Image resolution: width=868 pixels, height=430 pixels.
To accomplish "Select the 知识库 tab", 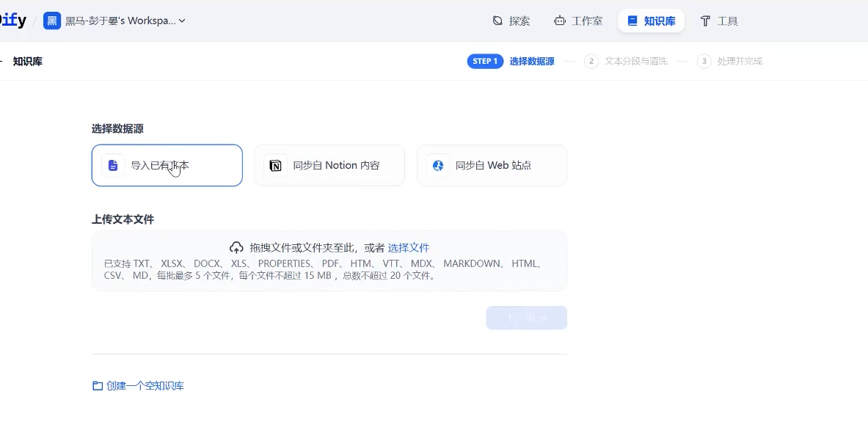I will click(x=651, y=21).
